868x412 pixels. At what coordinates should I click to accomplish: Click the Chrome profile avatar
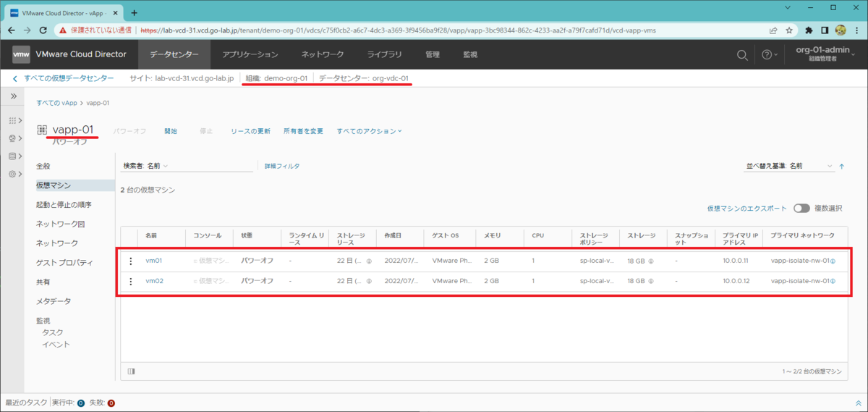coord(841,30)
